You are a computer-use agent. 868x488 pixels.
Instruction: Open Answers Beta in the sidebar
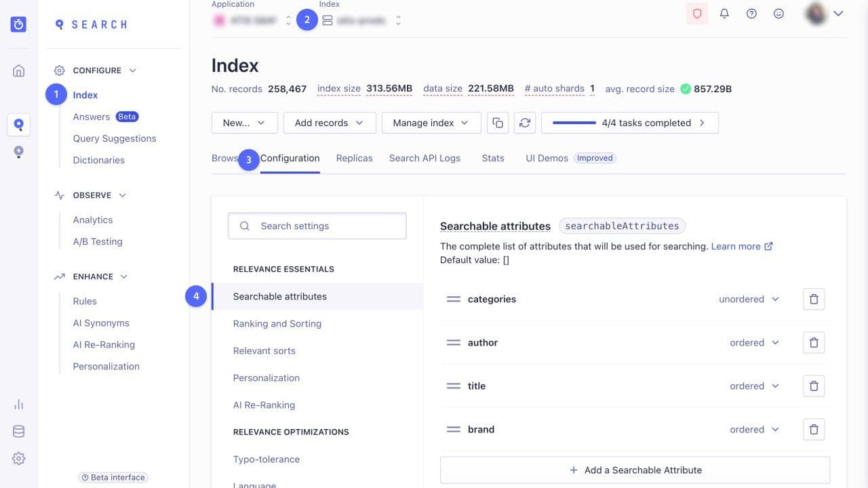point(106,117)
